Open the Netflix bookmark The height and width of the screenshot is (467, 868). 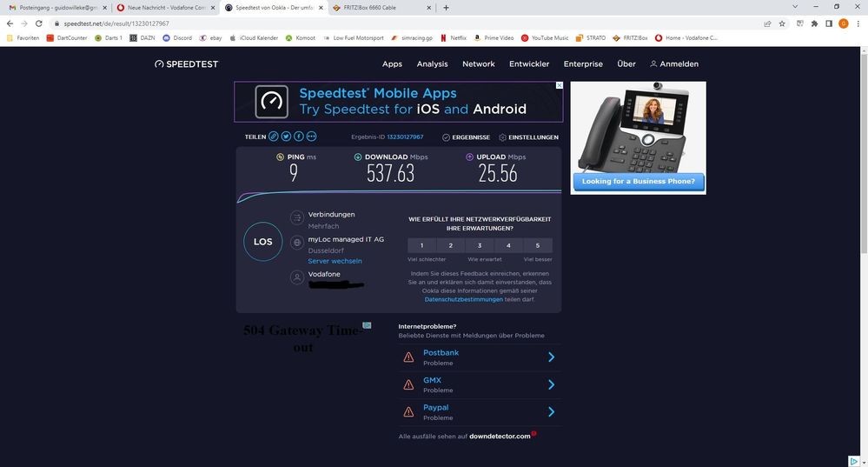[x=454, y=37]
